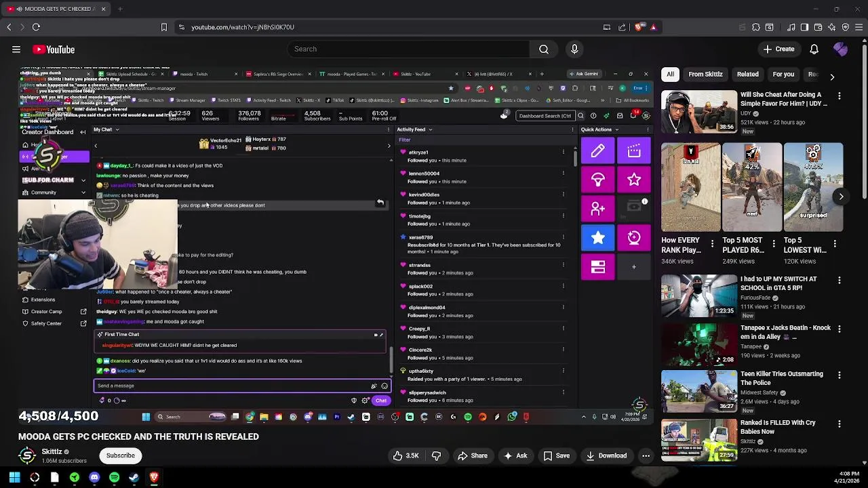Open Tanapee x Jacks Beatin video title
The height and width of the screenshot is (488, 868).
[785, 332]
